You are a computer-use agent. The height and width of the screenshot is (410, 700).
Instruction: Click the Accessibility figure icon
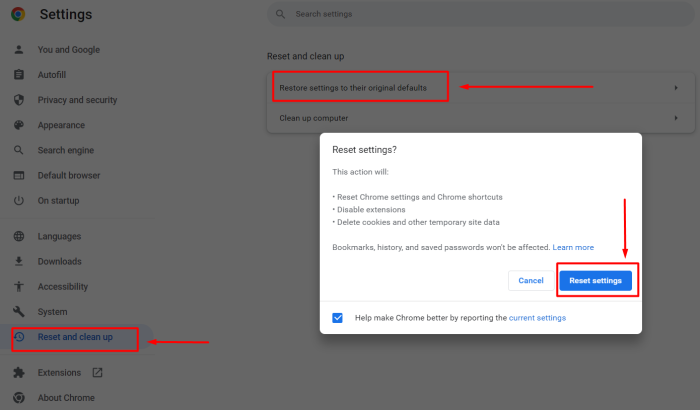[19, 286]
